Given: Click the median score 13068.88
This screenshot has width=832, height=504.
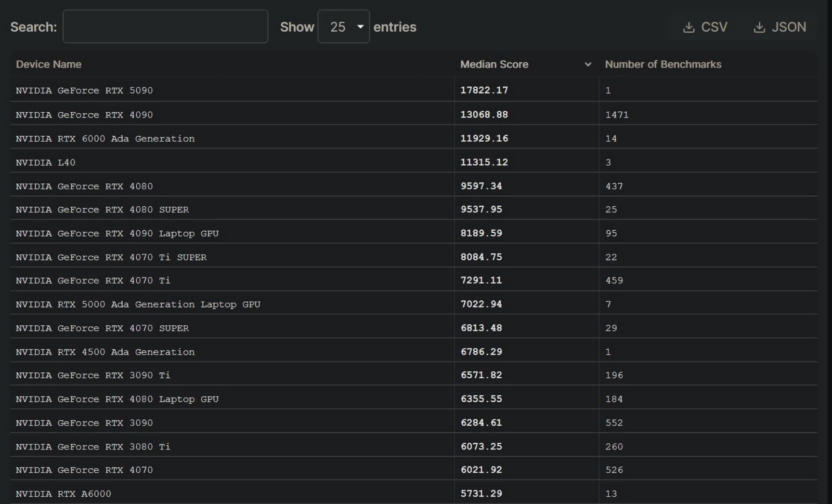Looking at the screenshot, I should (484, 114).
